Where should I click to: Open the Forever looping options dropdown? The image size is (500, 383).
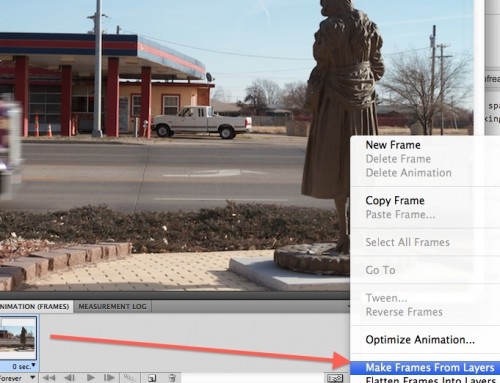[x=17, y=378]
